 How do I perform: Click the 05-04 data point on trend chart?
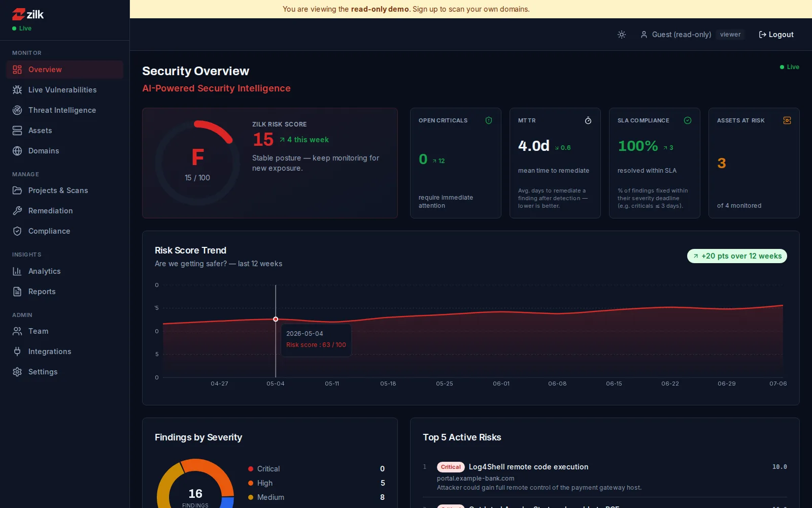coord(276,319)
